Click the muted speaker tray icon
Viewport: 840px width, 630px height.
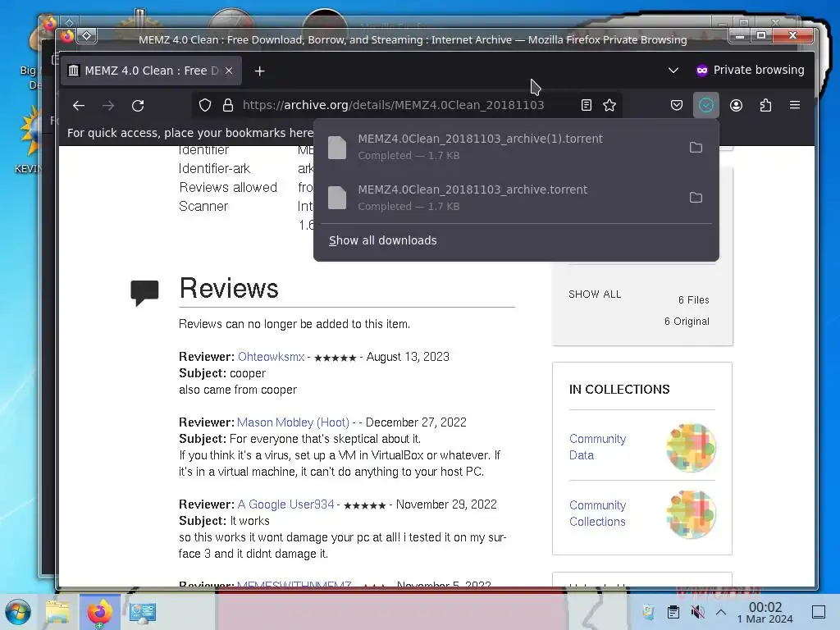(697, 612)
